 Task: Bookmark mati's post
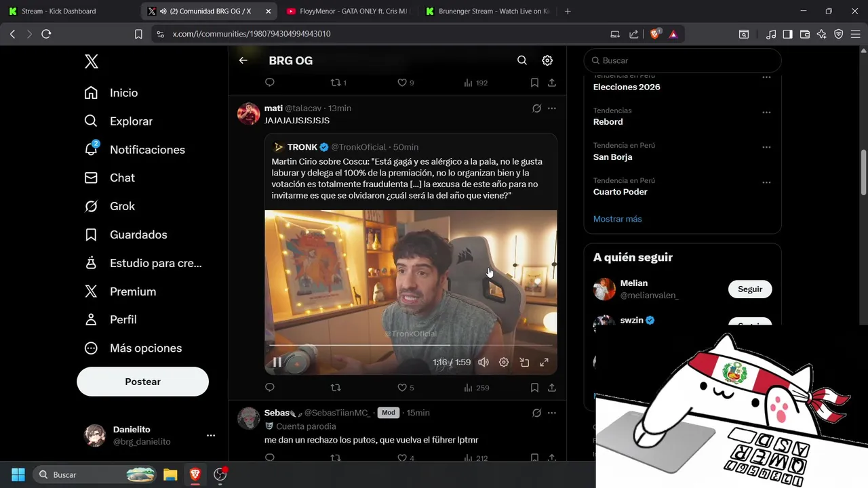point(534,388)
